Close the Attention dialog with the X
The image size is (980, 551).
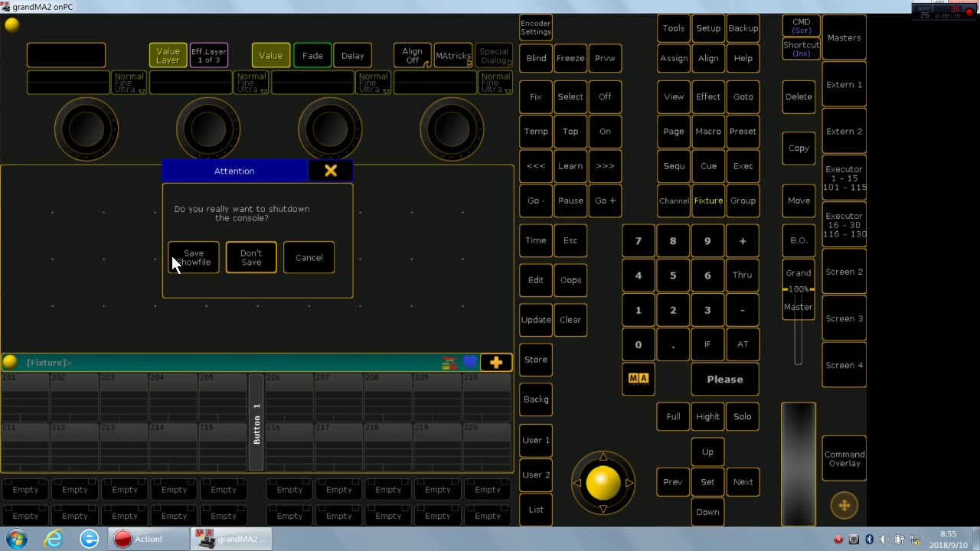pyautogui.click(x=331, y=171)
